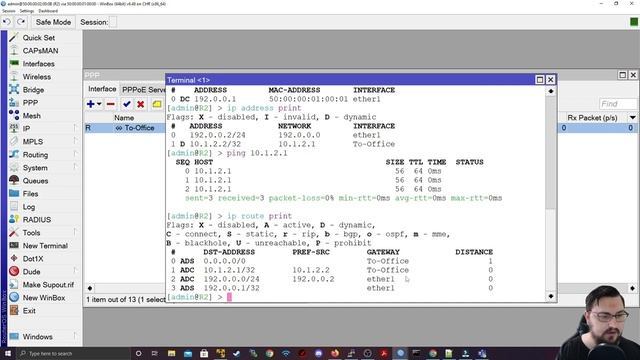The height and width of the screenshot is (360, 640).
Task: Open the Session menu
Action: coord(9,11)
